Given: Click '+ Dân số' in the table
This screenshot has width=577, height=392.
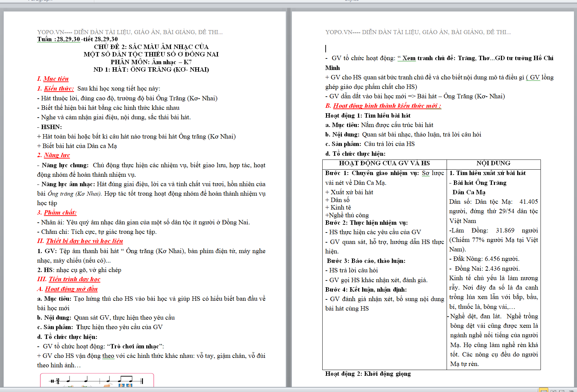Looking at the screenshot, I should 337,200.
